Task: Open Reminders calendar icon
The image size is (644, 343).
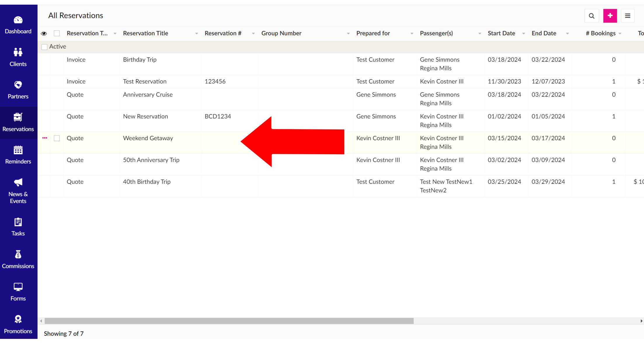Action: click(x=18, y=150)
